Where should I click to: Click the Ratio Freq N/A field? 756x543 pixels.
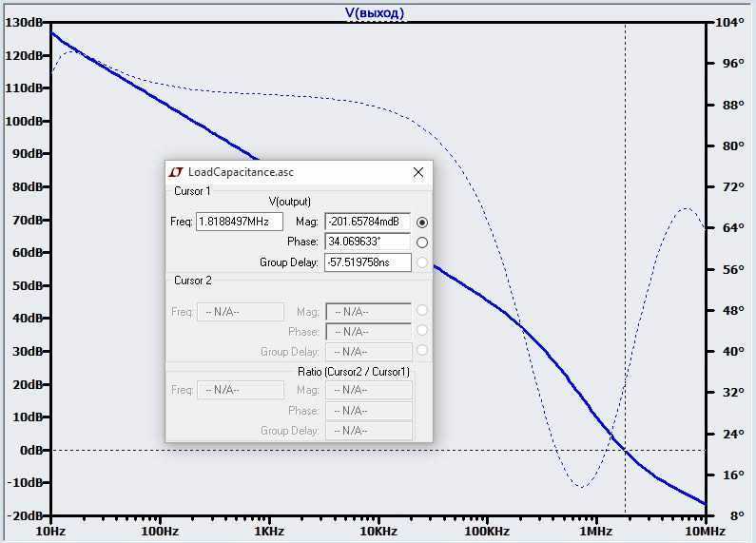click(240, 390)
